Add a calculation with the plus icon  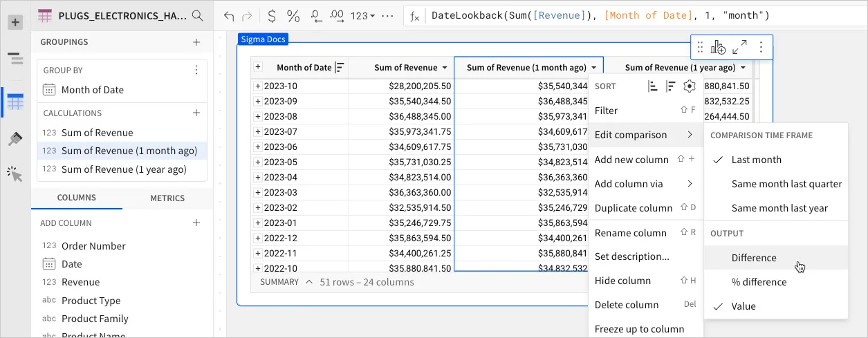coord(196,113)
